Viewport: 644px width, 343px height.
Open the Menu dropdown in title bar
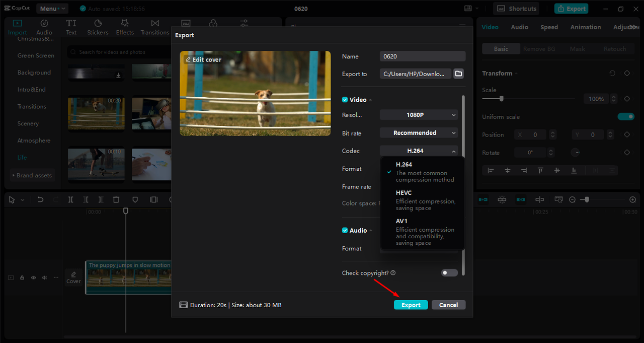coord(52,9)
